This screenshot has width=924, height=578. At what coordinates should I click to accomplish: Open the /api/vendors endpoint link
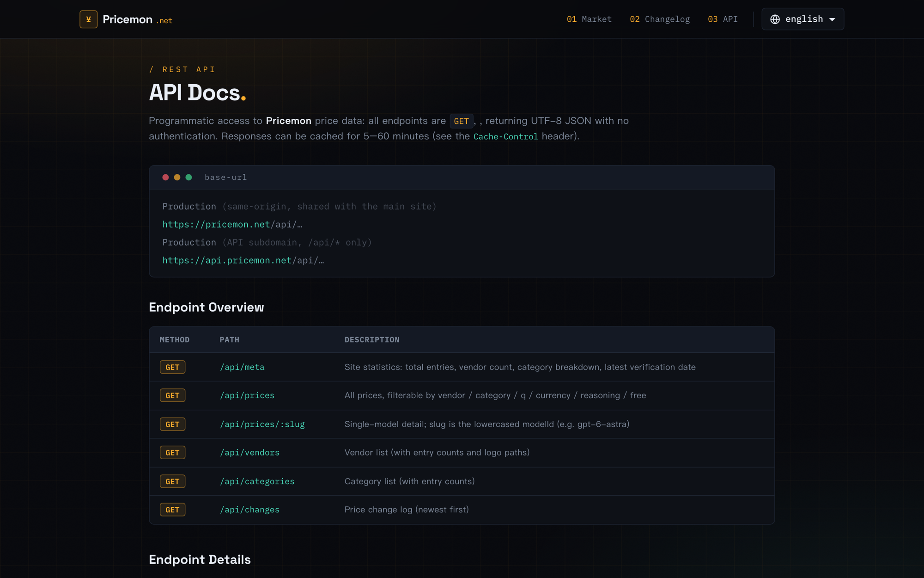(249, 452)
